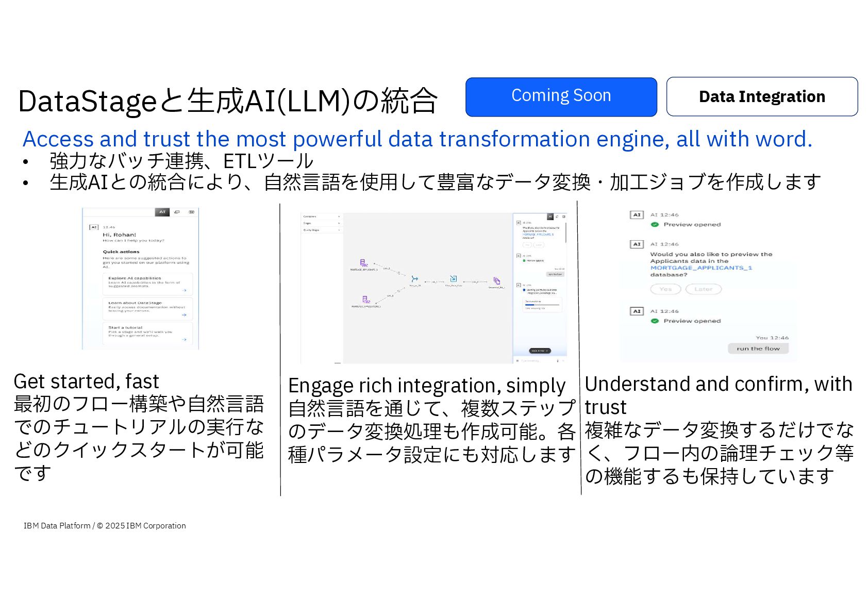Expand the Quality Stages palette section

(322, 230)
